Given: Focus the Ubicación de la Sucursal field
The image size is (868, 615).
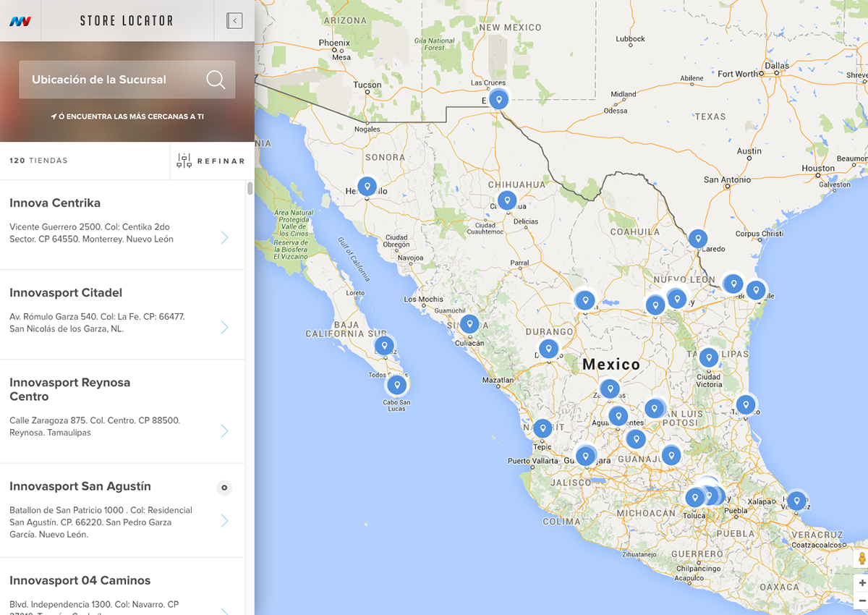Looking at the screenshot, I should 127,80.
